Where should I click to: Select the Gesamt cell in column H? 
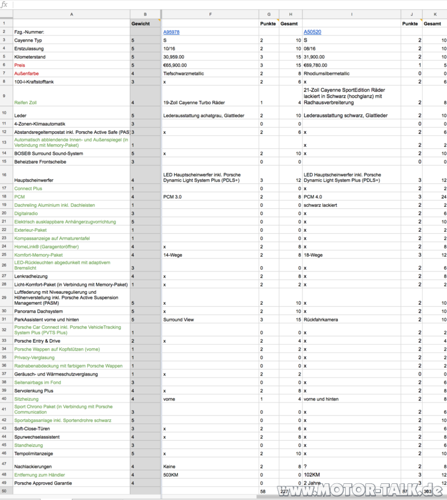290,23
